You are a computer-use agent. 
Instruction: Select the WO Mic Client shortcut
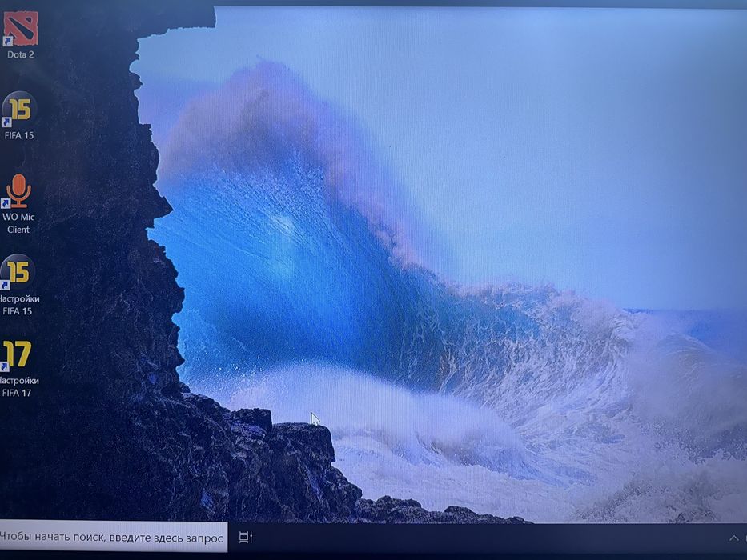(x=18, y=204)
